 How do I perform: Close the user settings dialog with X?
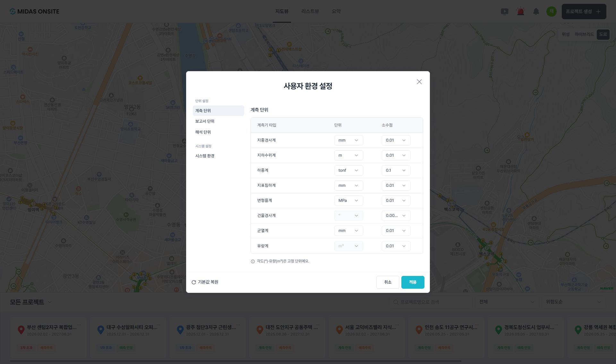point(419,82)
